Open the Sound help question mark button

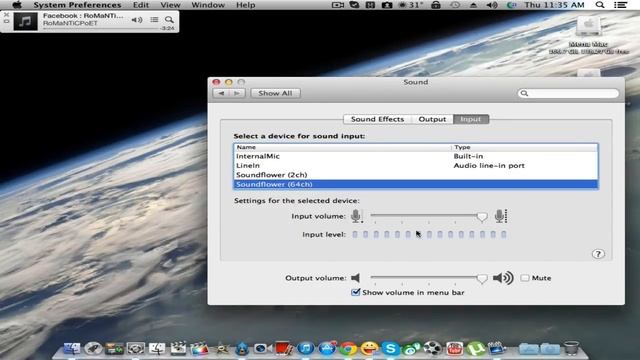coord(598,254)
